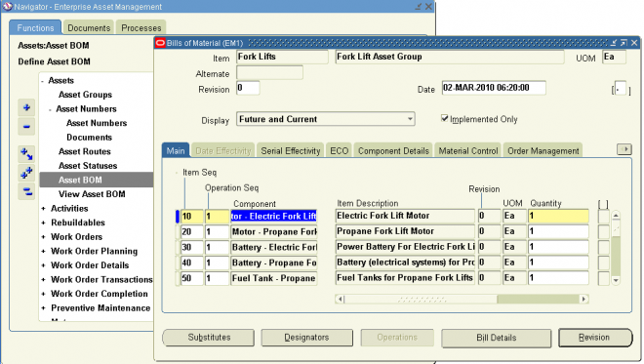The image size is (644, 364).
Task: Collapse the Assets tree node
Action: pyautogui.click(x=43, y=81)
